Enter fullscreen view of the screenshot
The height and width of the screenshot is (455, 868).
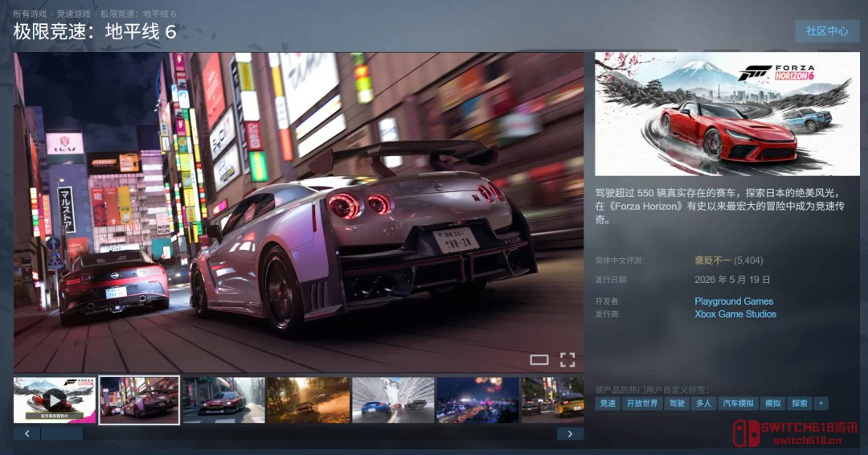[x=567, y=360]
